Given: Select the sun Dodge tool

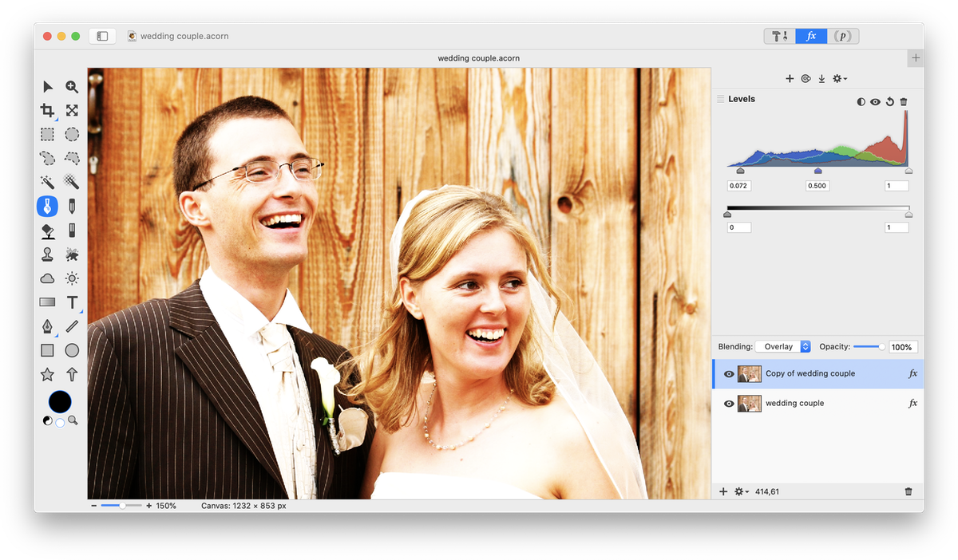Looking at the screenshot, I should [x=72, y=278].
